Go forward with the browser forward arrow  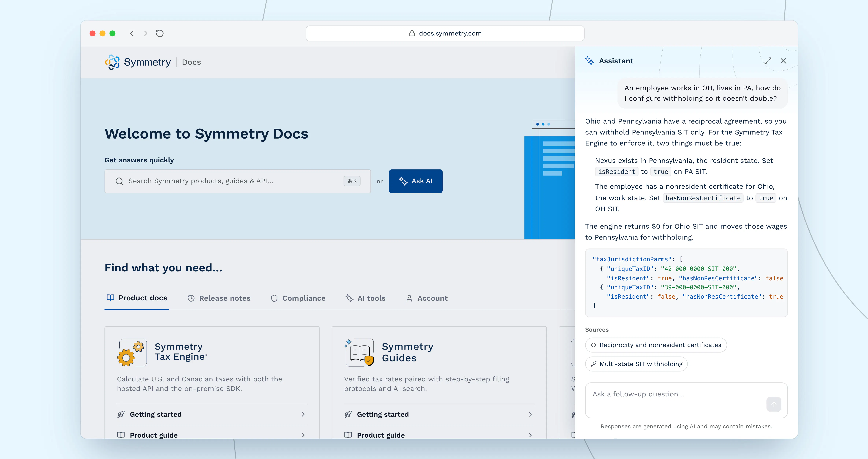pos(146,33)
